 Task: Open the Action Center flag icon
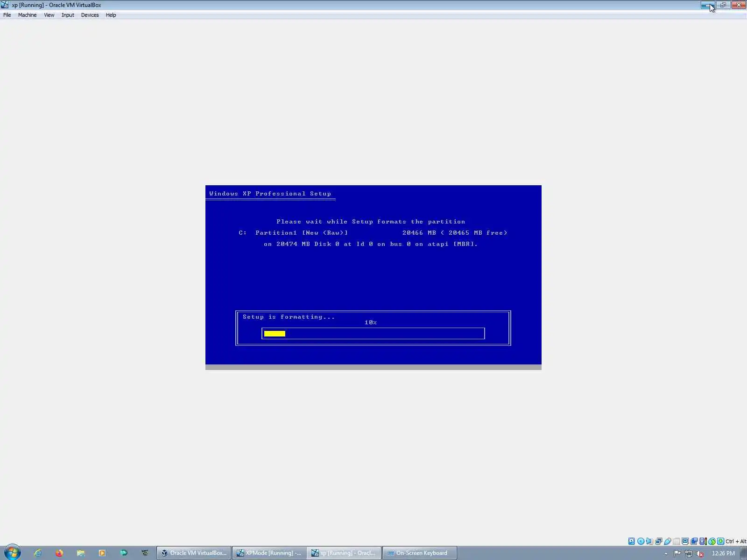[x=677, y=553]
